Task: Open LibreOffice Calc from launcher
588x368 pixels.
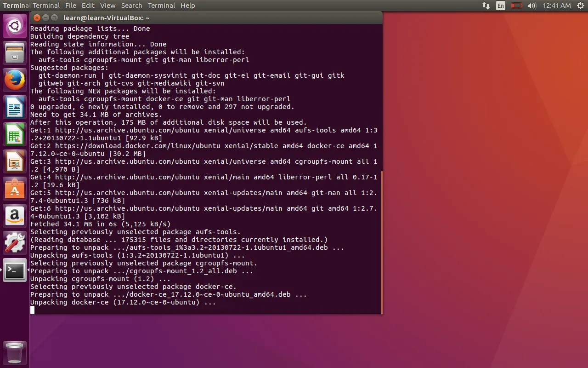Action: [15, 134]
